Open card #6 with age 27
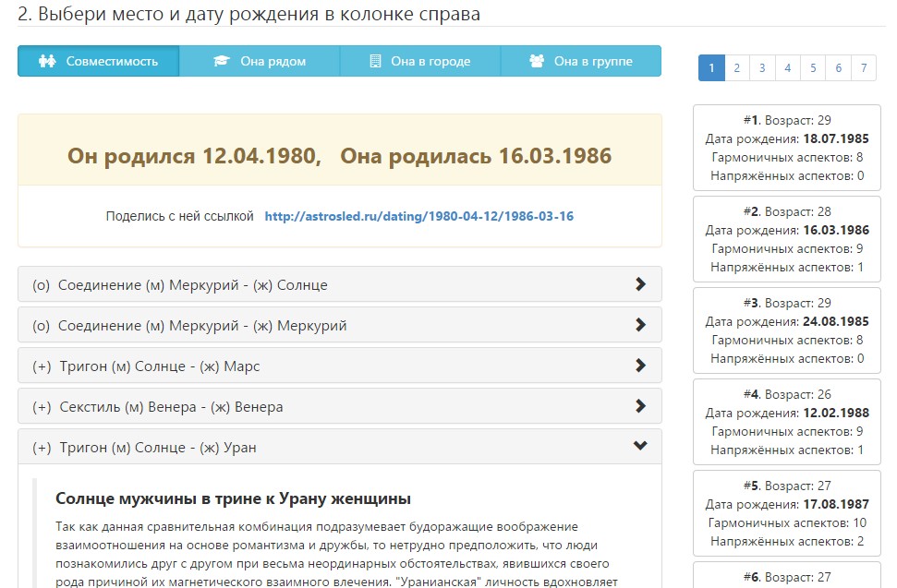Image resolution: width=897 pixels, height=588 pixels. pyautogui.click(x=786, y=575)
